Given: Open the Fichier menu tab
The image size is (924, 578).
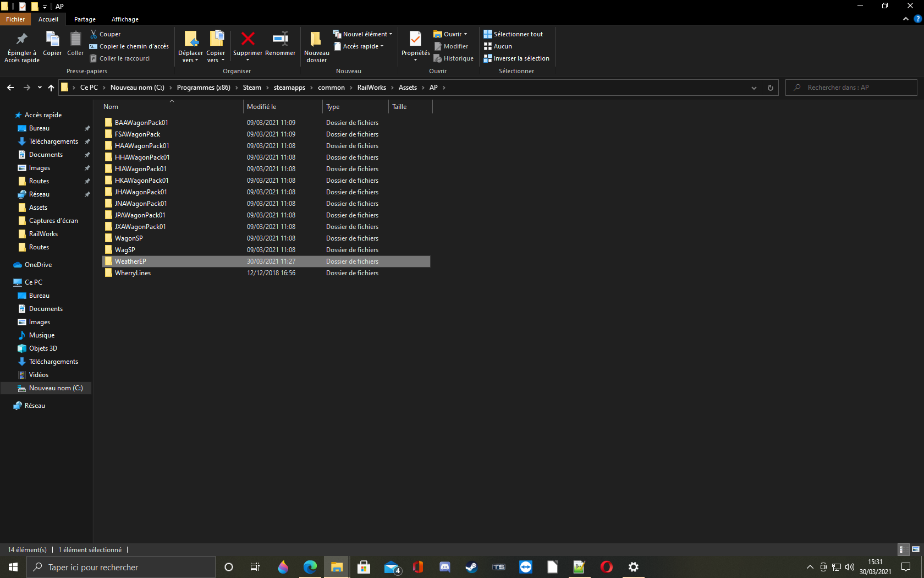Looking at the screenshot, I should [x=15, y=19].
